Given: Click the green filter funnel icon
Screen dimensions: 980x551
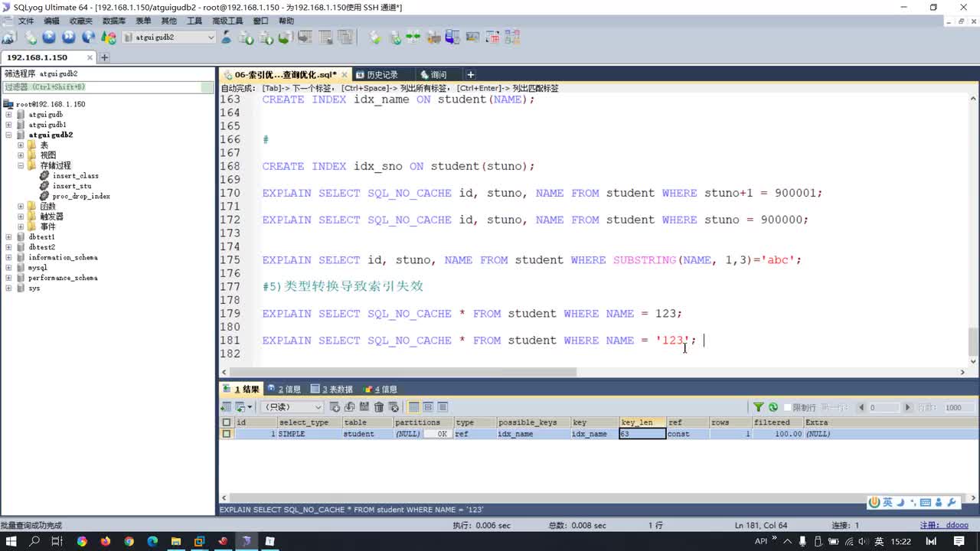Looking at the screenshot, I should (x=759, y=407).
